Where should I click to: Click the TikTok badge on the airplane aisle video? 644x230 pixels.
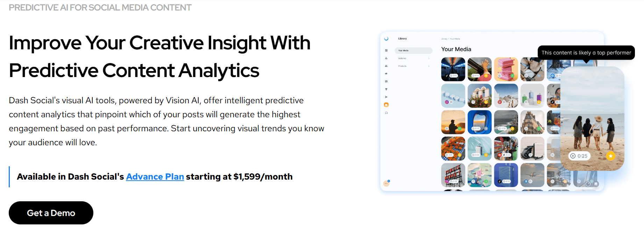(447, 75)
